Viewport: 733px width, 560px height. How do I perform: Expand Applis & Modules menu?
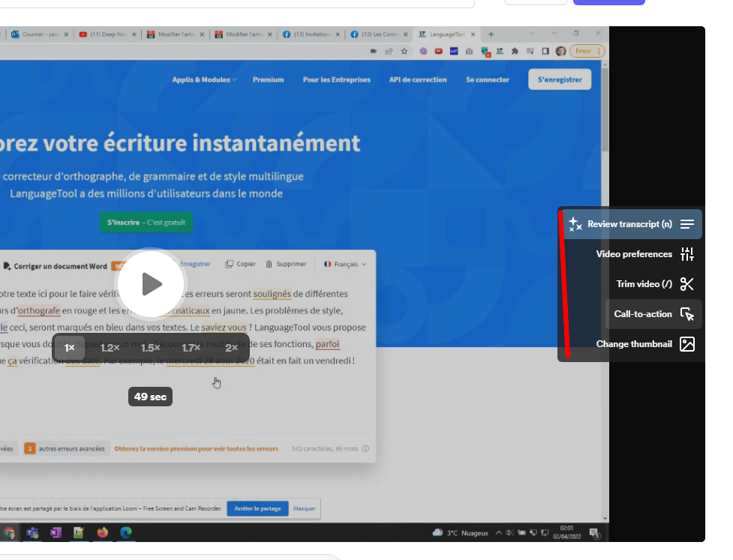click(204, 79)
